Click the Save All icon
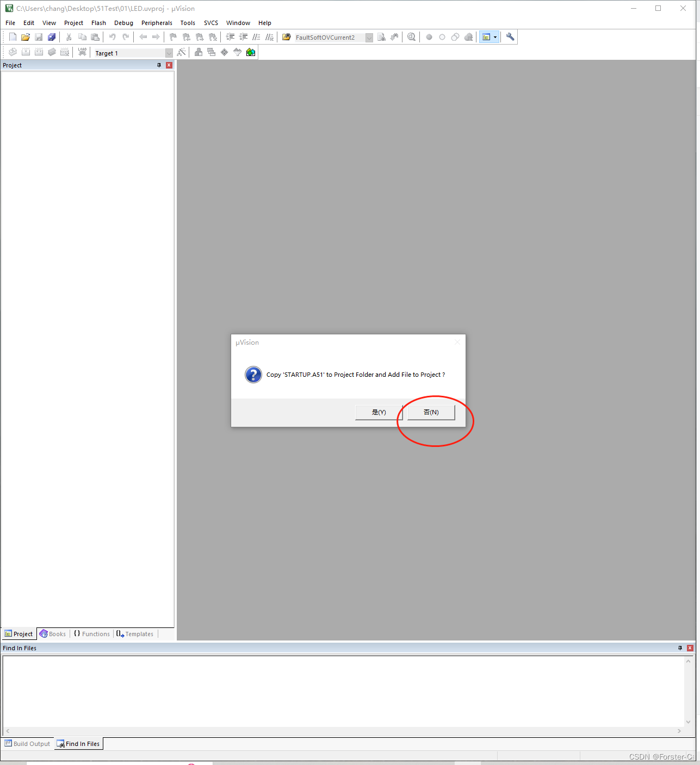 [52, 37]
